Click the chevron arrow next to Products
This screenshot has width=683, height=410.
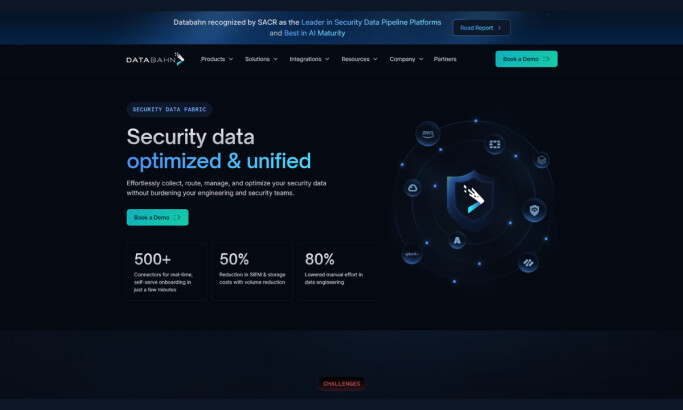[x=231, y=59]
